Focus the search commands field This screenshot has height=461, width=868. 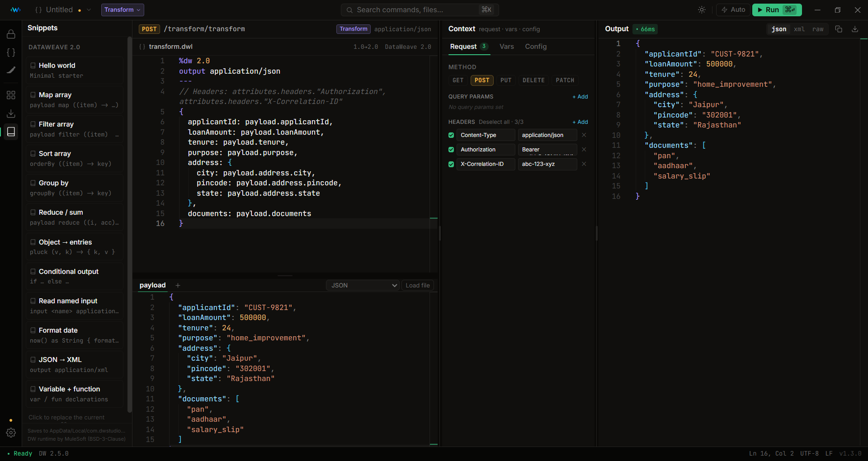[420, 10]
